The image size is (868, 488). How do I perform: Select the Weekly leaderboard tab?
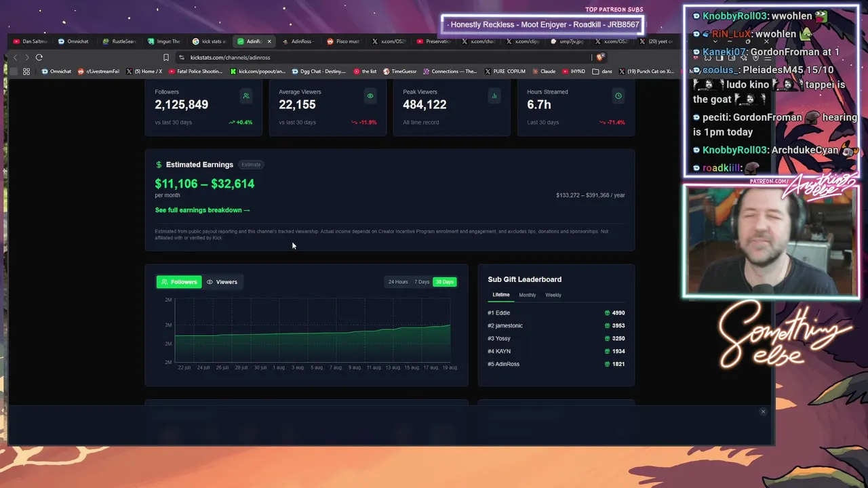[553, 295]
